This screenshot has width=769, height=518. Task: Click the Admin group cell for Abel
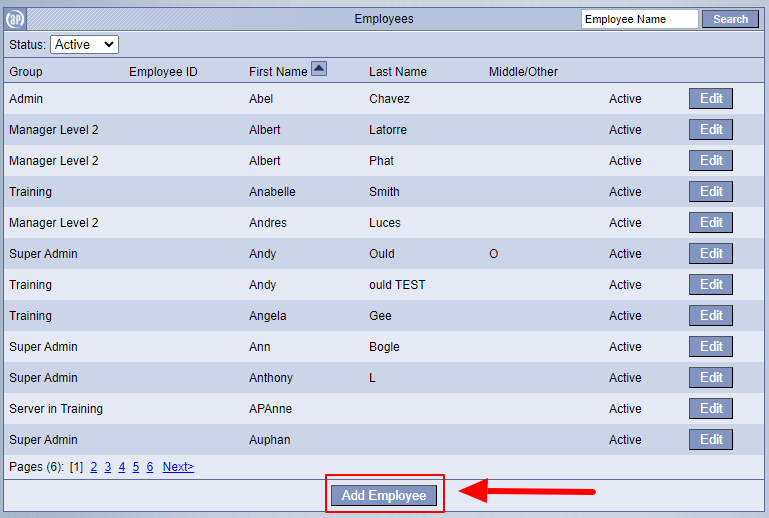[26, 99]
